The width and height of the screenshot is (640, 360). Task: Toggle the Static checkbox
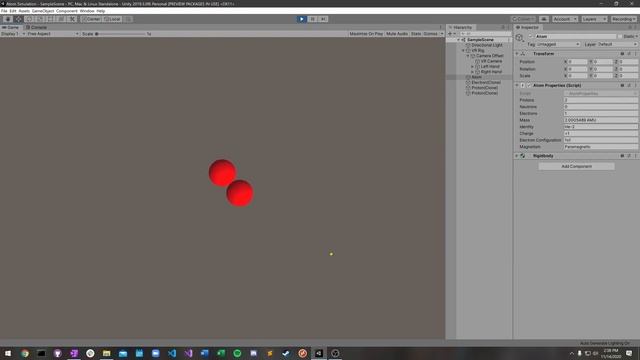tap(620, 36)
